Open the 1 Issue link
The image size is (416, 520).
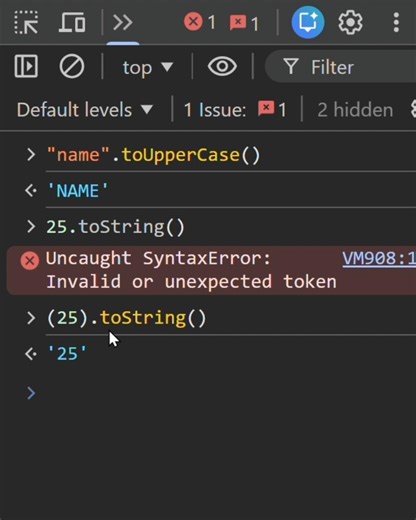235,110
